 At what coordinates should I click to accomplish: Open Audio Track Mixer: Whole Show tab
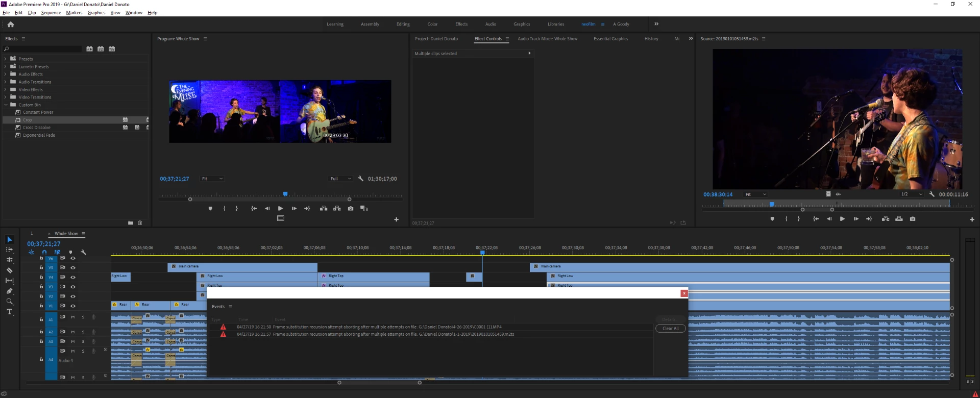coord(548,39)
